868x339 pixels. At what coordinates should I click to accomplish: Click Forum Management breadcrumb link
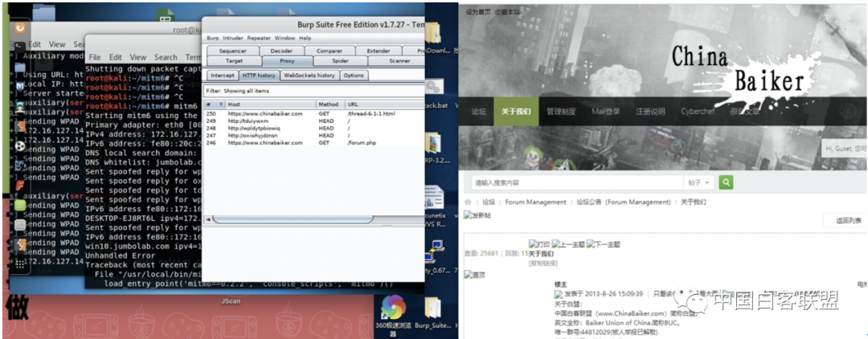[535, 202]
